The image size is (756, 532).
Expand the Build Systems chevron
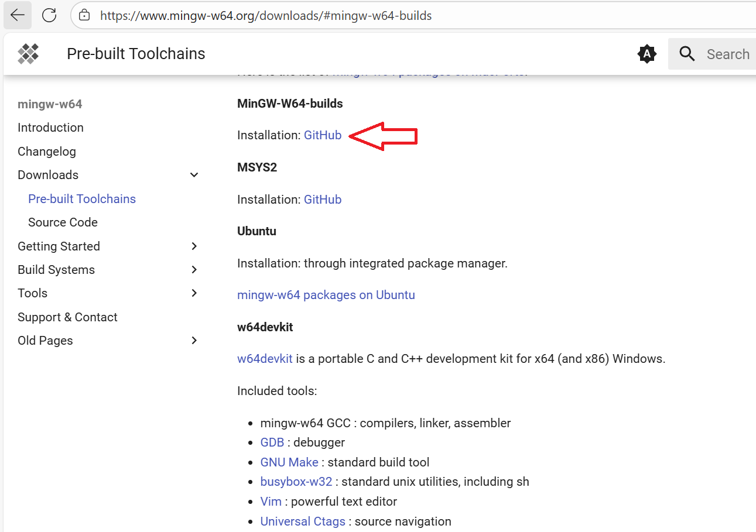194,270
